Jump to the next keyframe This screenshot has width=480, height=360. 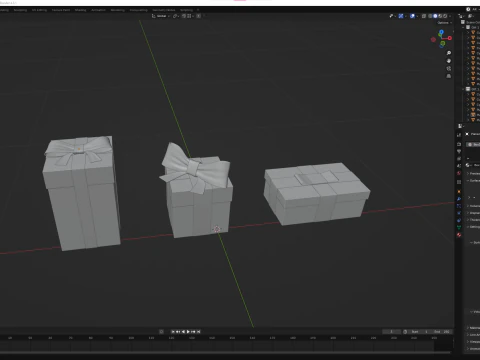click(x=193, y=332)
